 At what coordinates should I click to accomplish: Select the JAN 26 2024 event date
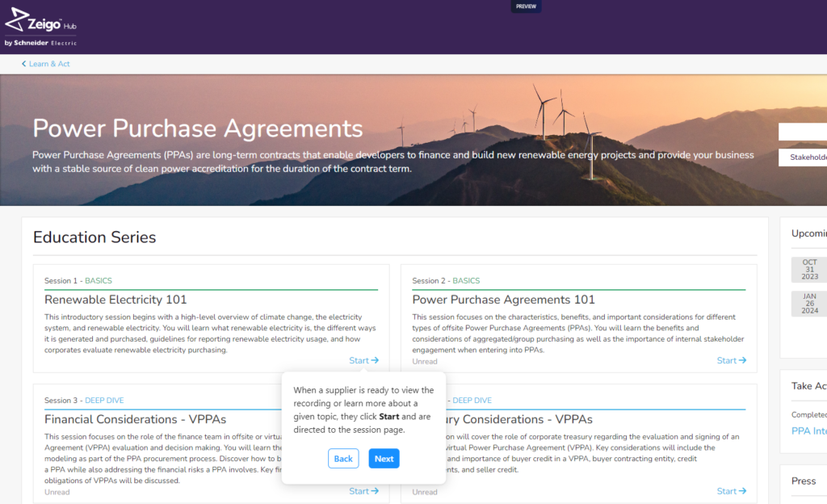[809, 304]
